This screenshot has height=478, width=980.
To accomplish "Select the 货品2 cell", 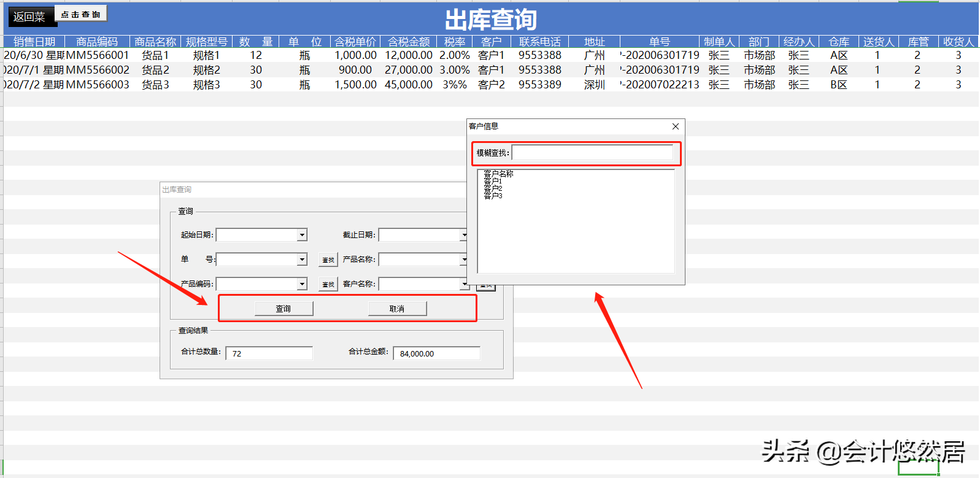I will [155, 70].
